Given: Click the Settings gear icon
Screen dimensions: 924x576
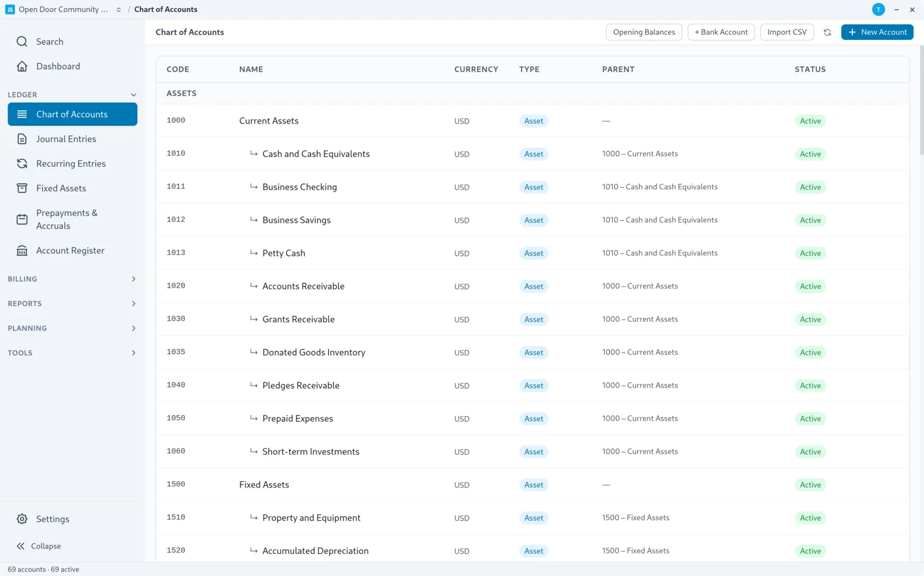Looking at the screenshot, I should pyautogui.click(x=22, y=519).
